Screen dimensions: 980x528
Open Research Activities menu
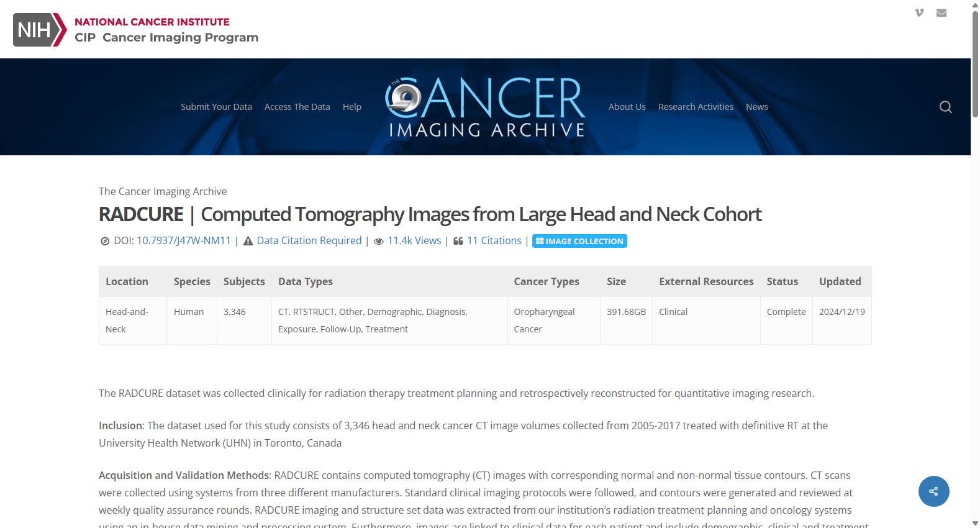pos(696,107)
